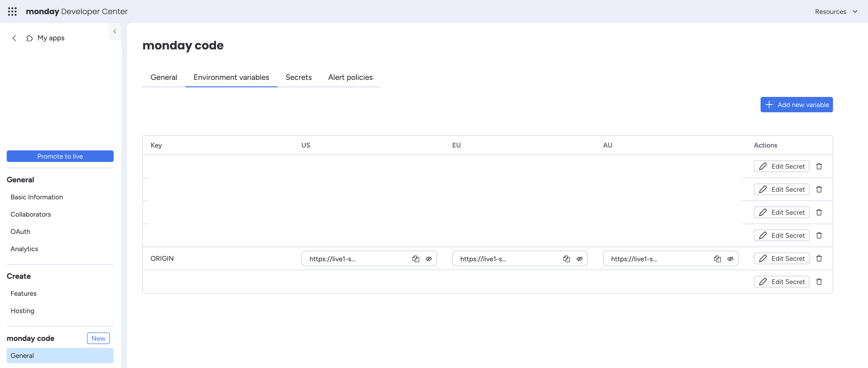Open OAuth settings in sidebar
This screenshot has width=868, height=368.
tap(20, 232)
